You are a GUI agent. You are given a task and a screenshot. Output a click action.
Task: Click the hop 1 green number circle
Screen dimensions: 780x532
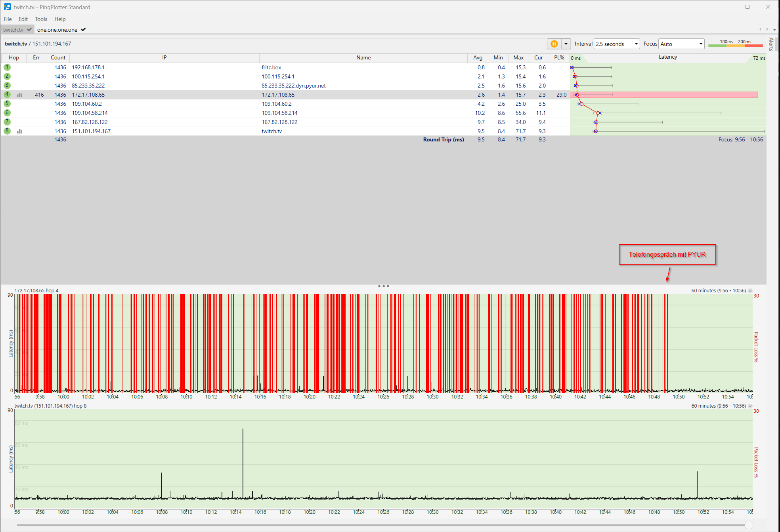pyautogui.click(x=7, y=67)
